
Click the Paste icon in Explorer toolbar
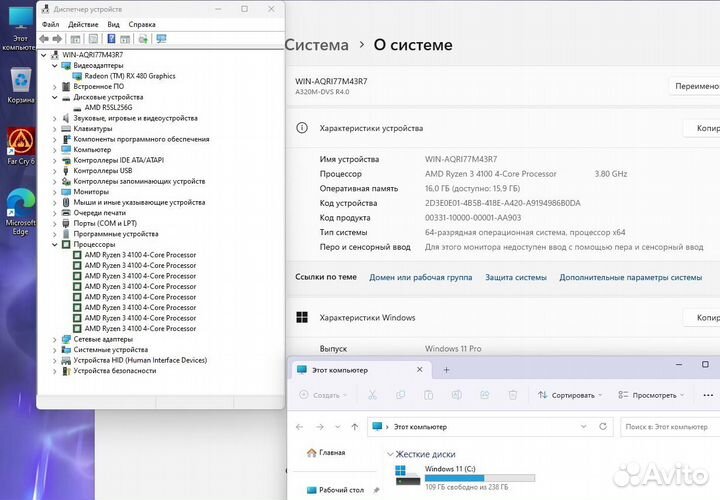[x=428, y=395]
